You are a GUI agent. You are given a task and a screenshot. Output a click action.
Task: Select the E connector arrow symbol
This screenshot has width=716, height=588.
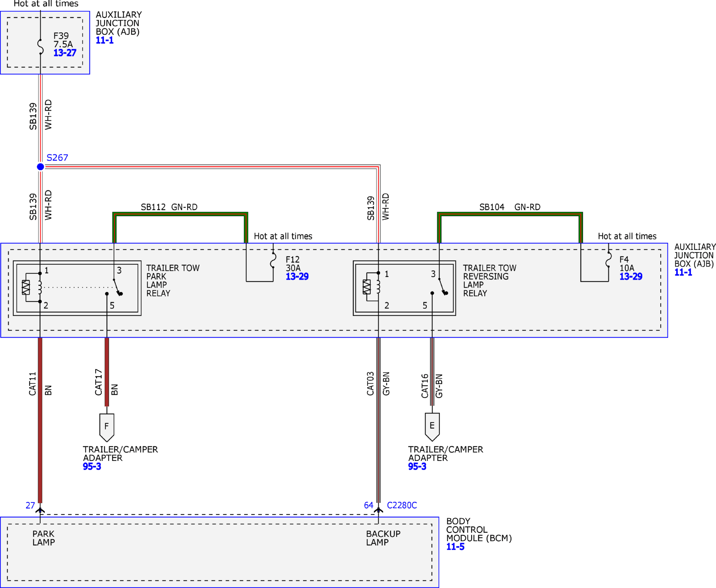pyautogui.click(x=432, y=427)
